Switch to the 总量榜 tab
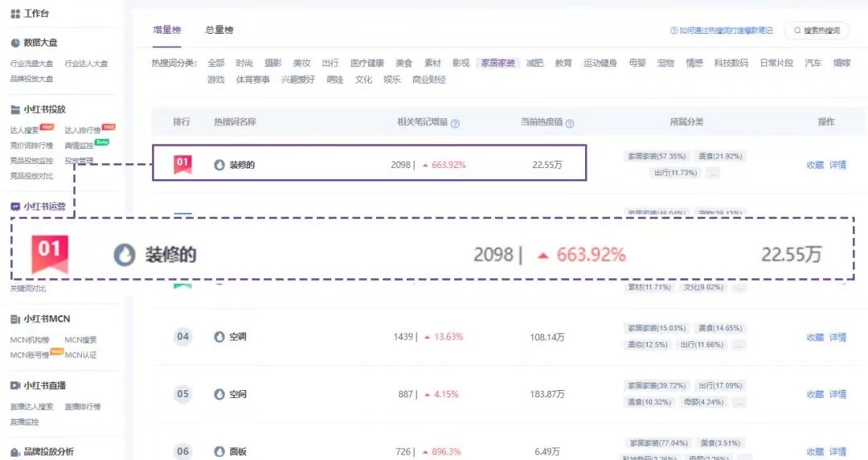Viewport: 868px width, 460px height. pos(219,30)
